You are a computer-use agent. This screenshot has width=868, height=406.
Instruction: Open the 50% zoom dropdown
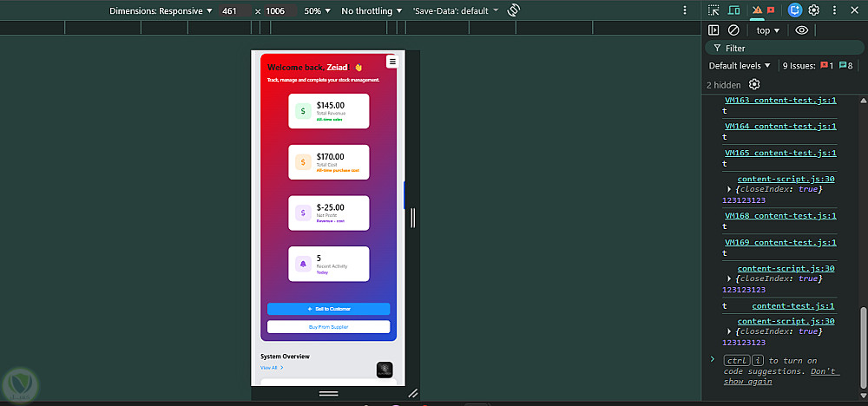(317, 11)
